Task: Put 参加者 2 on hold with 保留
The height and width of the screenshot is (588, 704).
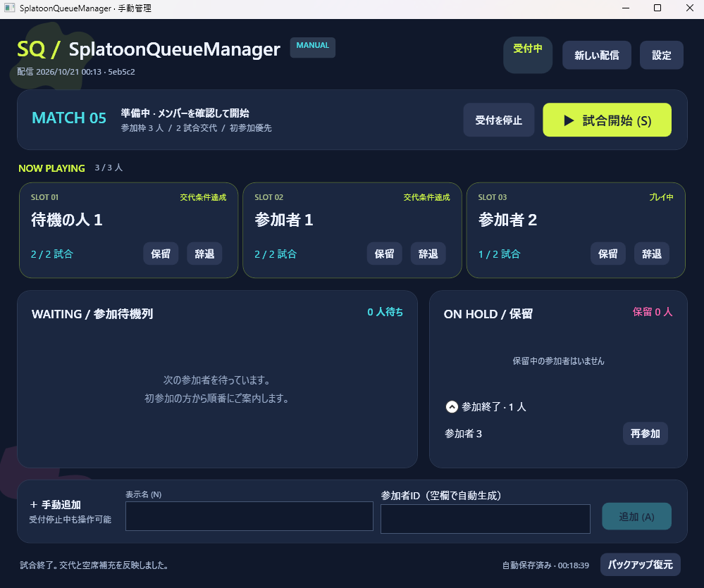Action: 608,254
